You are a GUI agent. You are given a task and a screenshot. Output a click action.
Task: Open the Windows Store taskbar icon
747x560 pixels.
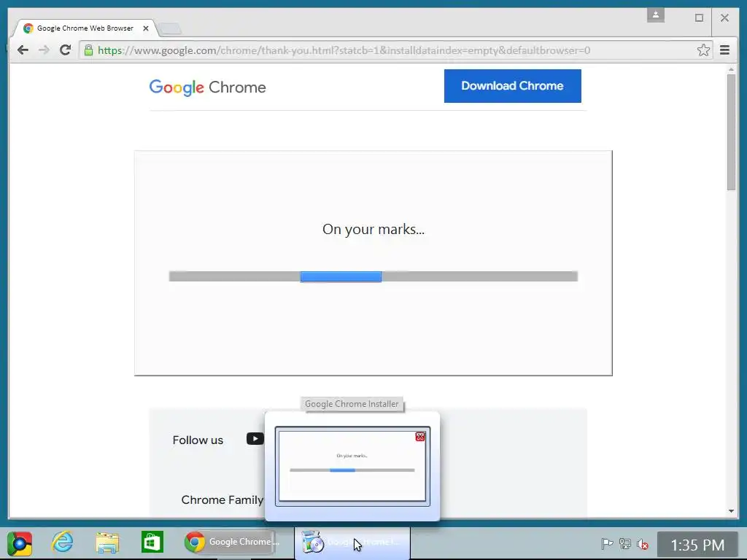click(x=152, y=542)
